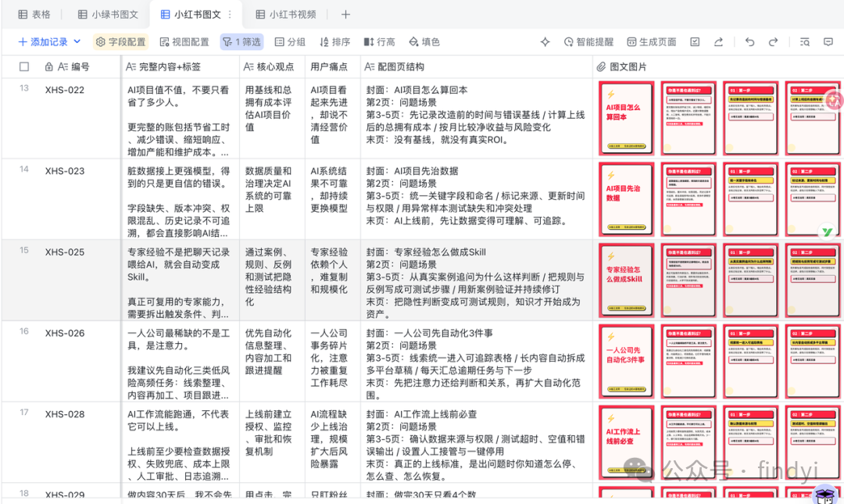Open 视图配置 panel
844x504 pixels.
pos(184,42)
